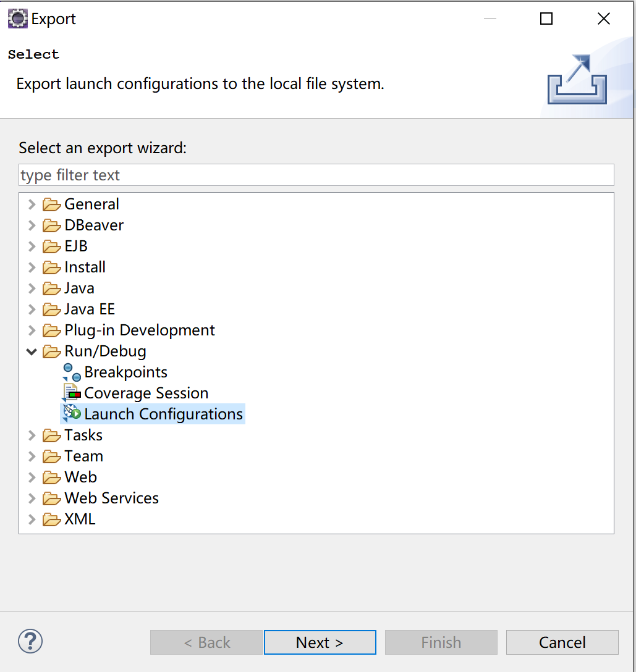Click the Breakpoints export icon
The height and width of the screenshot is (672, 636).
(72, 372)
